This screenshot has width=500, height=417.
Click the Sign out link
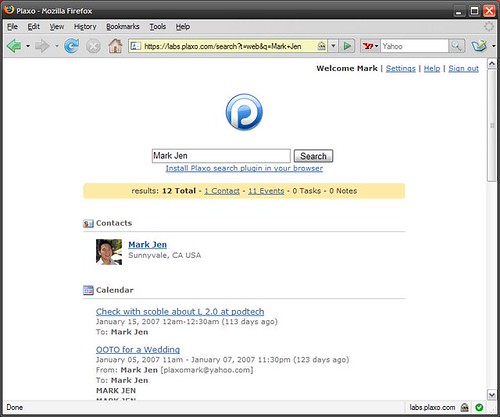coord(463,68)
